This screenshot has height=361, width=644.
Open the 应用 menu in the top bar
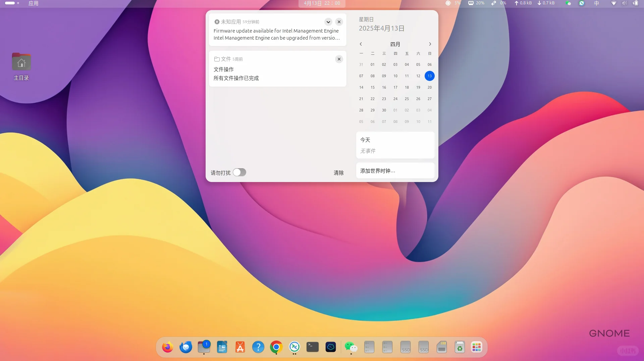(33, 3)
